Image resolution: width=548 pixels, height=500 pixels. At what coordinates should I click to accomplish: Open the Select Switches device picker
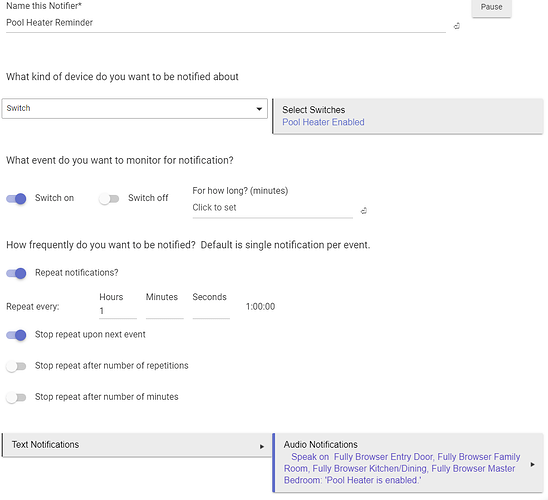coord(408,116)
